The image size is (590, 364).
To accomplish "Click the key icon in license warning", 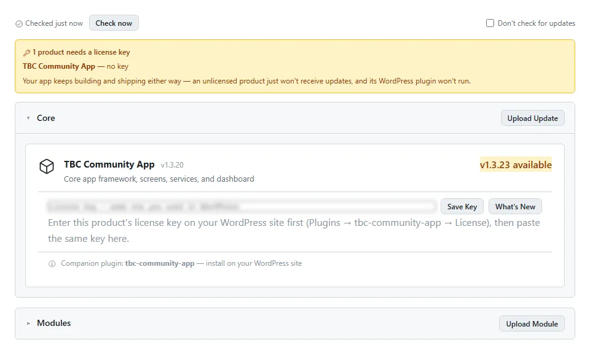I will pos(26,53).
